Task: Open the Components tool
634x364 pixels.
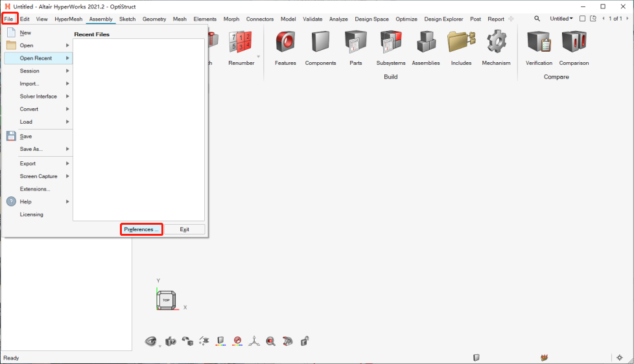Action: coord(320,48)
